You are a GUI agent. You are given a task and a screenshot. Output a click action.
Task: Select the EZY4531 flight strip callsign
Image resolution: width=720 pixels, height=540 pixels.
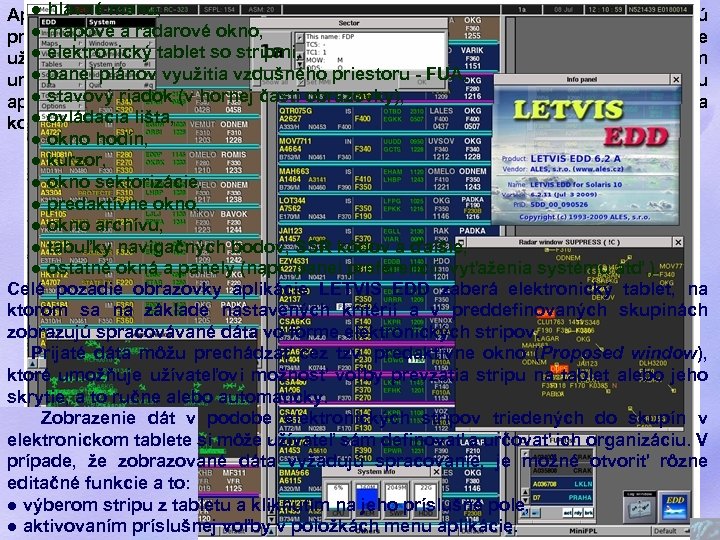coord(294,261)
